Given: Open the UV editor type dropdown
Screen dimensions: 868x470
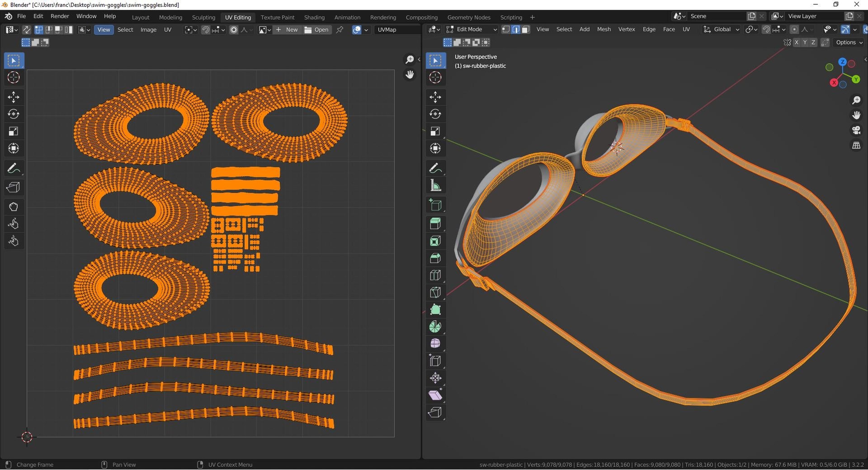Looking at the screenshot, I should click(x=11, y=30).
